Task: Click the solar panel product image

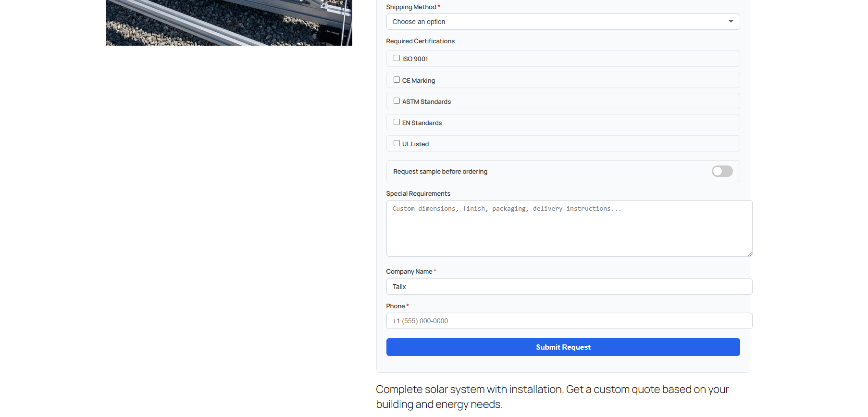Action: pyautogui.click(x=229, y=23)
